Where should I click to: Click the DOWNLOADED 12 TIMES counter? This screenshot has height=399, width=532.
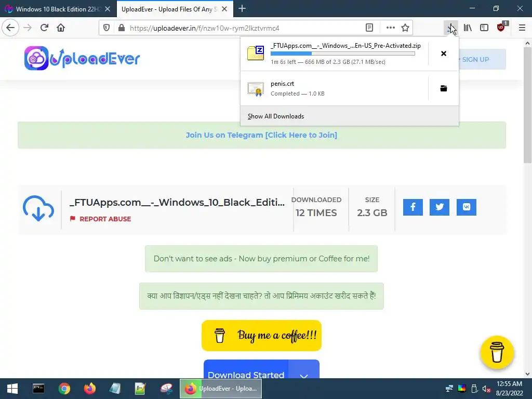coord(316,207)
